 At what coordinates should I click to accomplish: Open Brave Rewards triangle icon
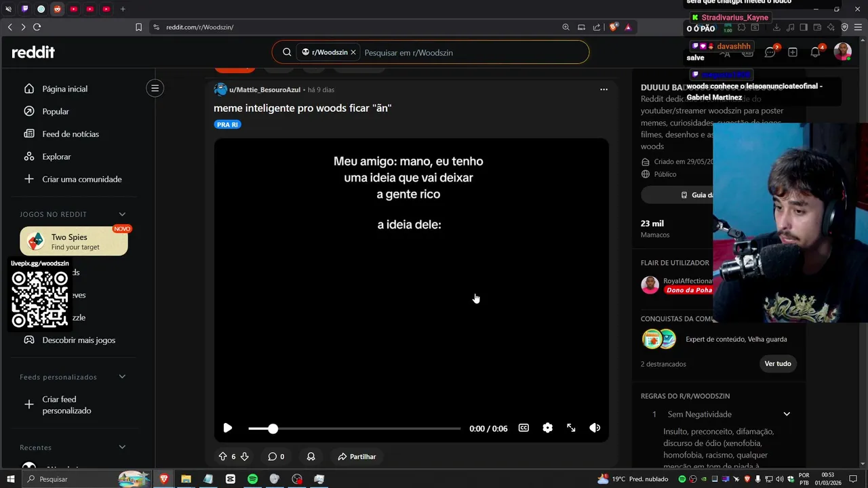coord(628,27)
